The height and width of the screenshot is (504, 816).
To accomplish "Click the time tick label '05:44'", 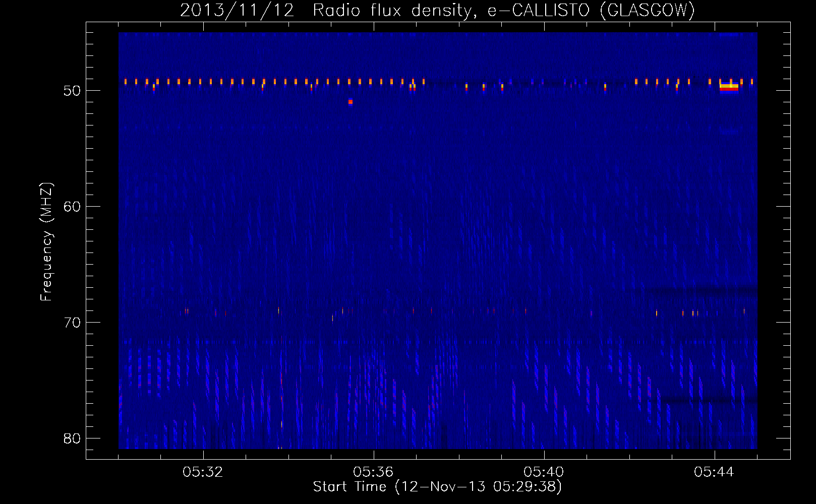I will click(x=714, y=472).
